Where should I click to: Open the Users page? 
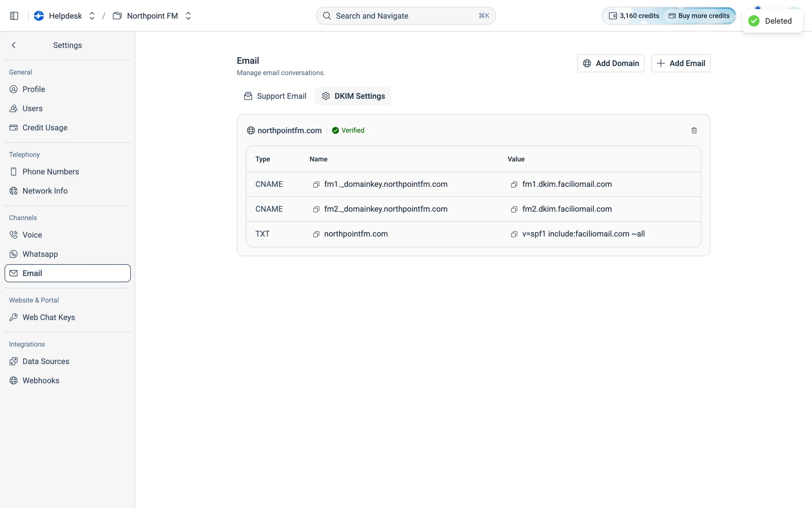tap(67, 109)
